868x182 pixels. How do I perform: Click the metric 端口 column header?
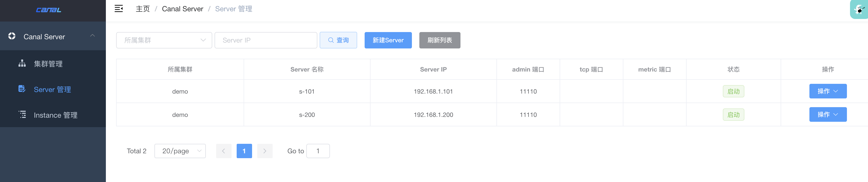pyautogui.click(x=654, y=69)
